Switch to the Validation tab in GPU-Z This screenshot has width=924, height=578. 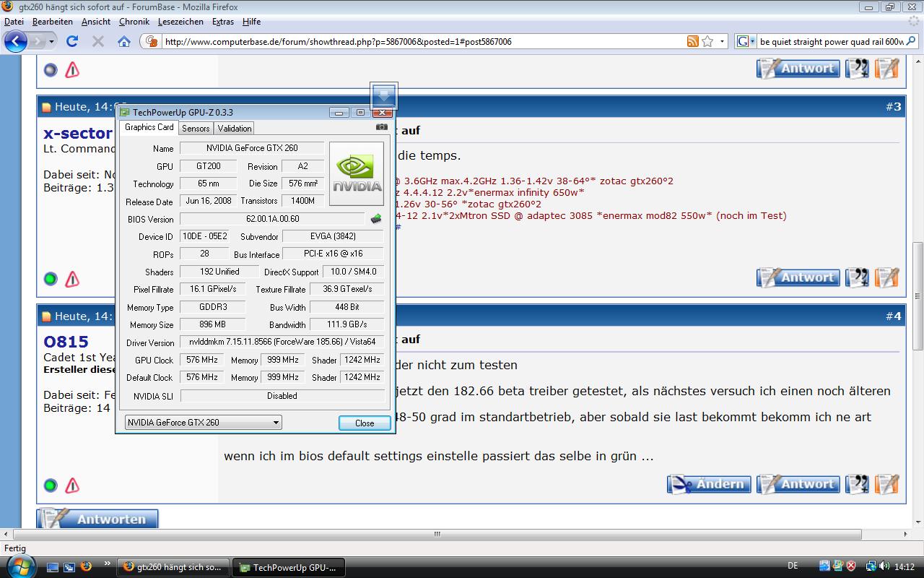point(235,129)
